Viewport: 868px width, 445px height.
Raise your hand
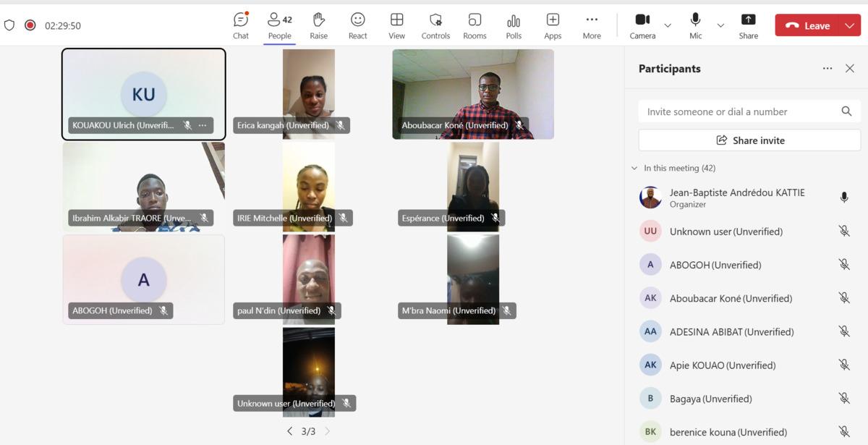click(x=318, y=25)
